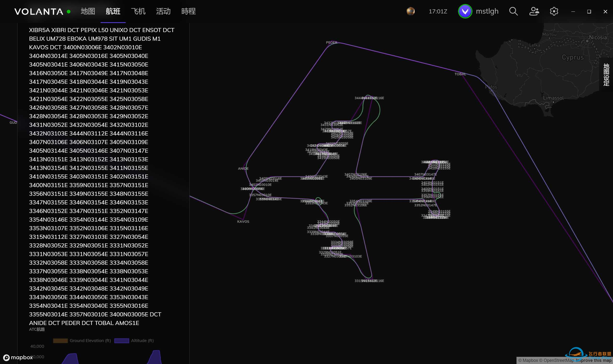Image resolution: width=613 pixels, height=364 pixels.
Task: Click the mstlgh user avatar
Action: 465,11
